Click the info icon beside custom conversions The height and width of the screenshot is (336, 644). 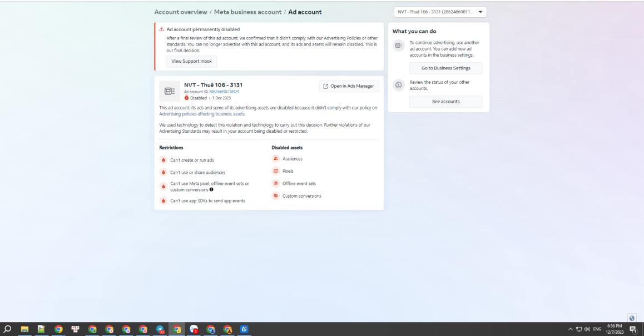211,189
